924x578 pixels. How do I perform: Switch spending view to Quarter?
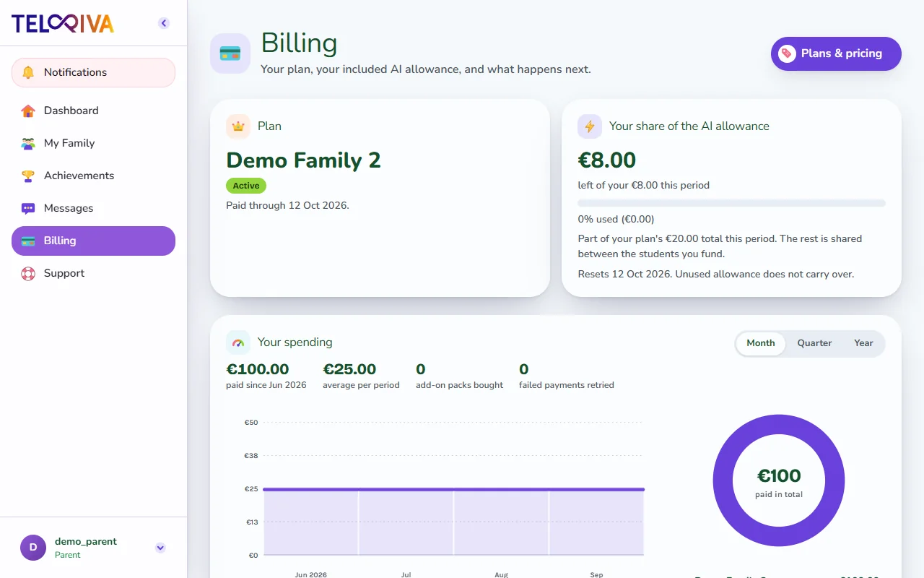click(x=814, y=343)
